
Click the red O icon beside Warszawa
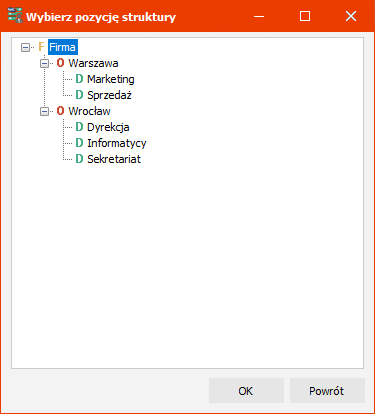pos(60,63)
